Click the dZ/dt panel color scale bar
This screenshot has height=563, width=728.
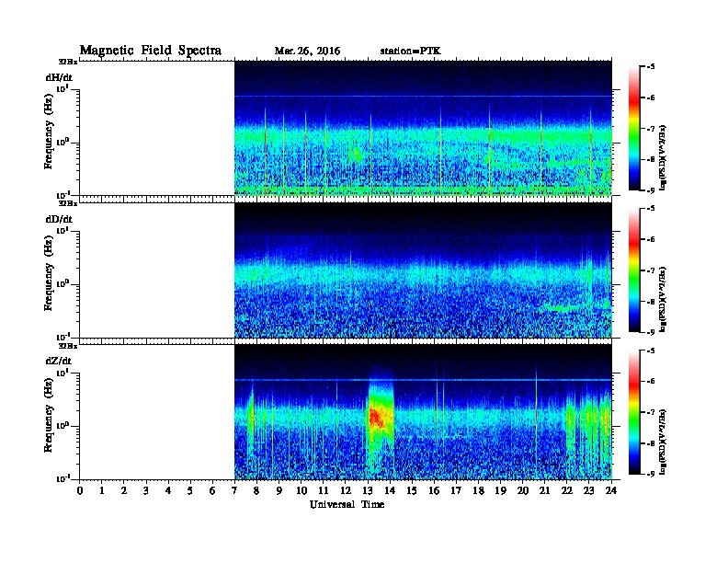(634, 412)
